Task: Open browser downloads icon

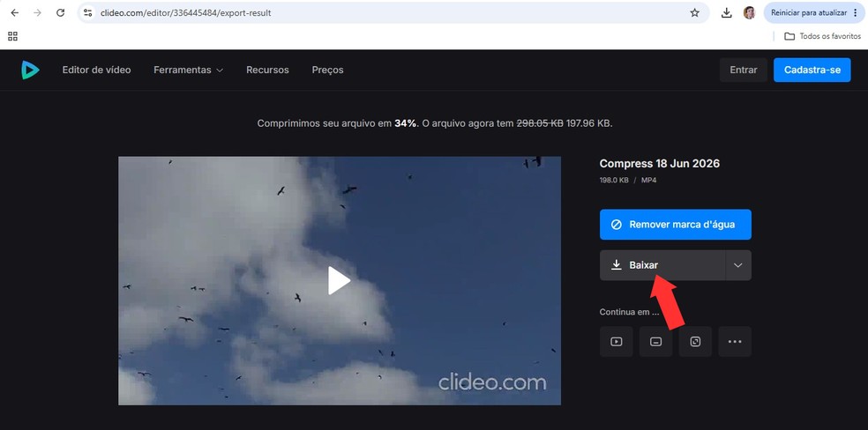Action: [726, 12]
